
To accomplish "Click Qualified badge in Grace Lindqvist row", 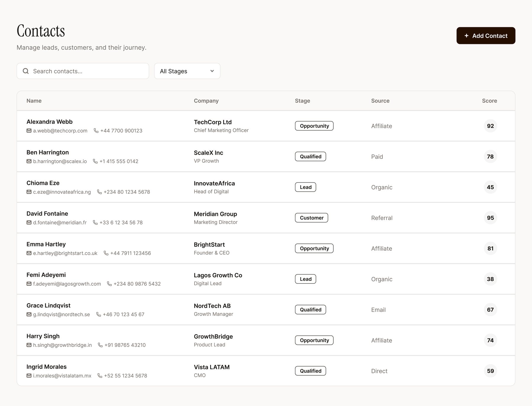I will click(310, 310).
